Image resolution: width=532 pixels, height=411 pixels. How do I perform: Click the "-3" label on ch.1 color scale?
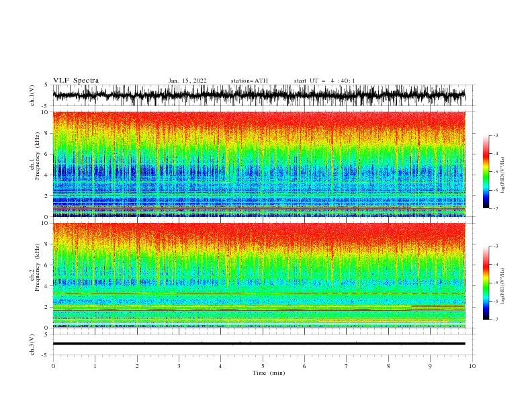click(x=496, y=135)
